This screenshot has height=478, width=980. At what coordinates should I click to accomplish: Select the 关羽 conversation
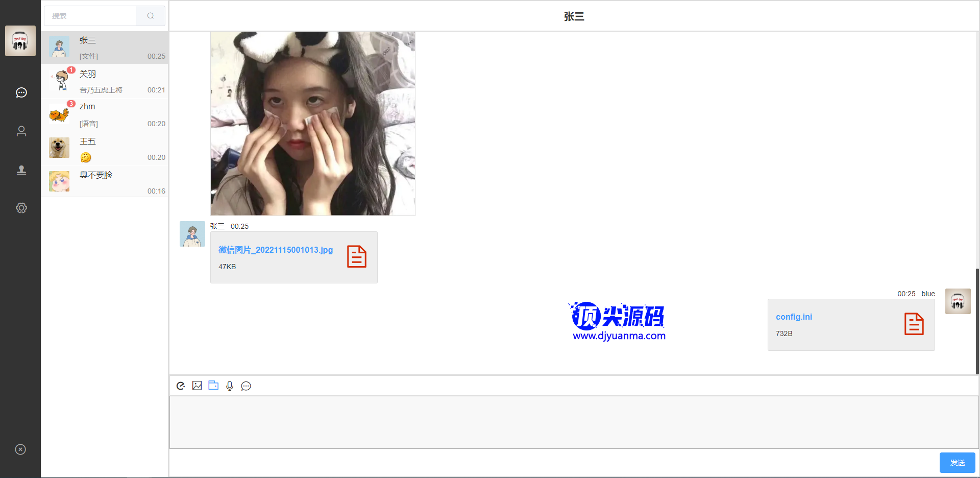105,81
